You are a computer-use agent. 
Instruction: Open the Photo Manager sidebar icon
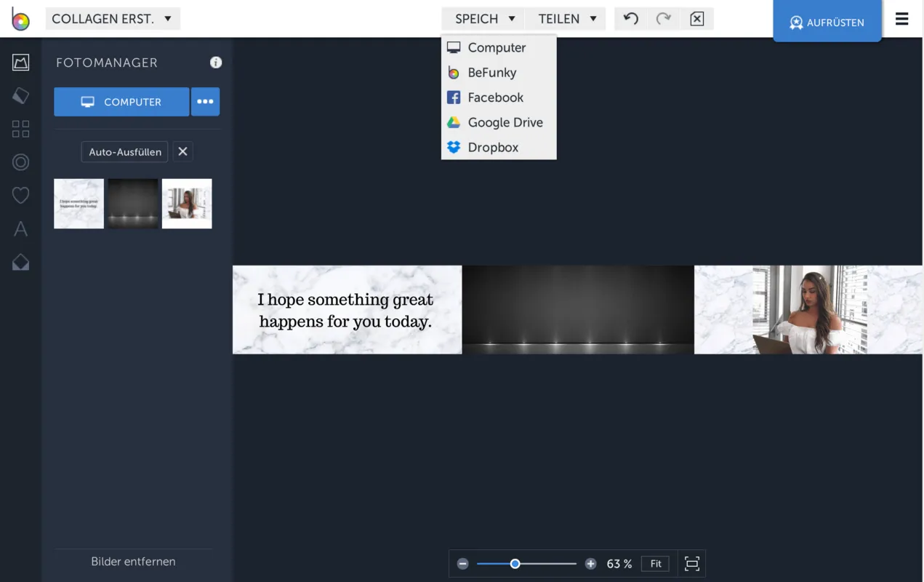(x=20, y=63)
